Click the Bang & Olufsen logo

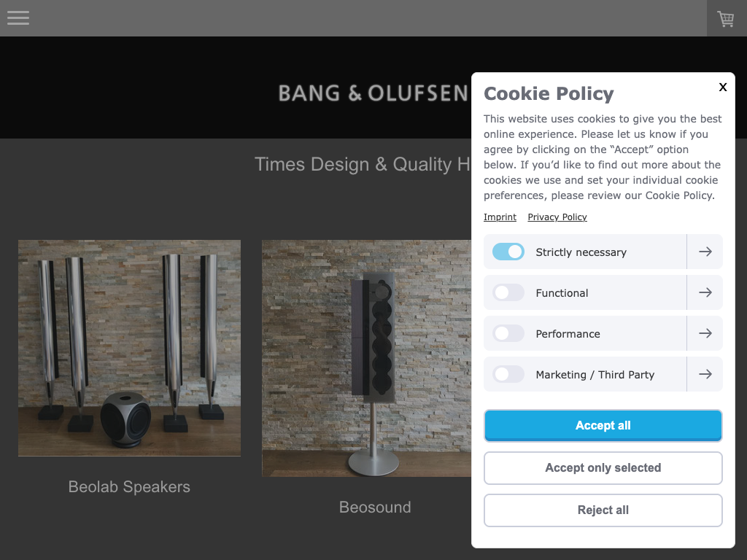coord(373,93)
